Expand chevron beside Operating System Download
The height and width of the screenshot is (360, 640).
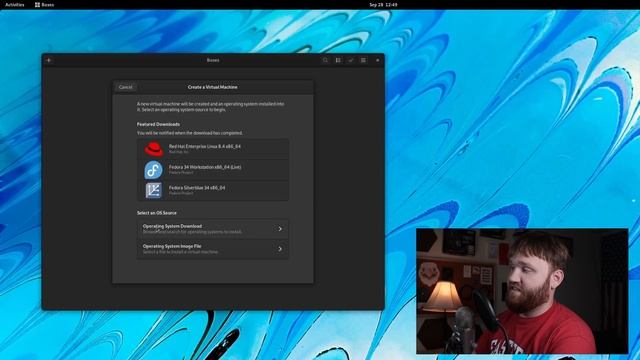[x=280, y=229]
